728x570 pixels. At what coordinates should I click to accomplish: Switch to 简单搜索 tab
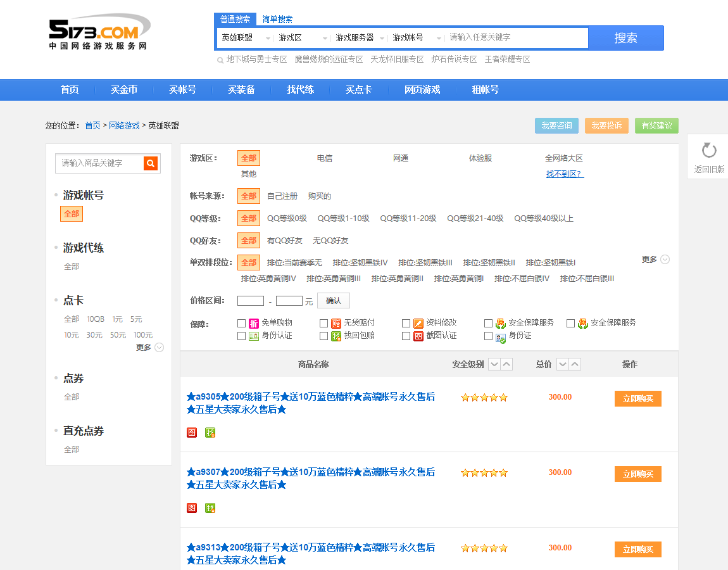(277, 19)
